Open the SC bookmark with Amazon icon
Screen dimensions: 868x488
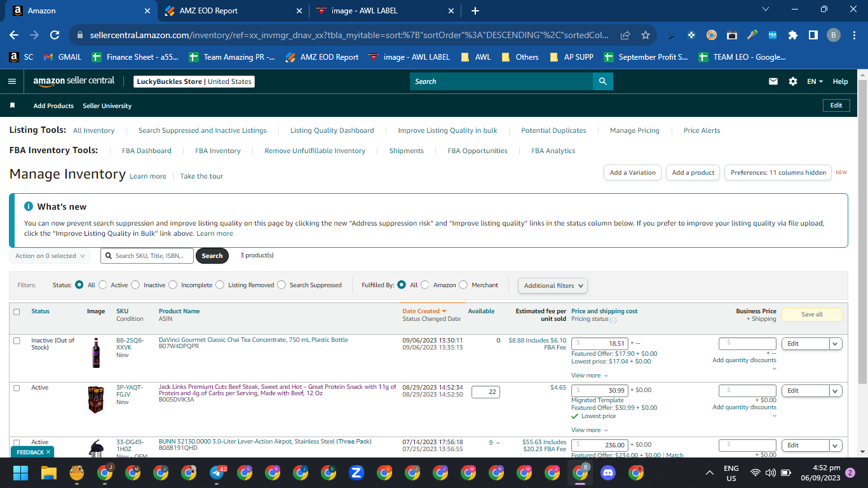pos(21,57)
